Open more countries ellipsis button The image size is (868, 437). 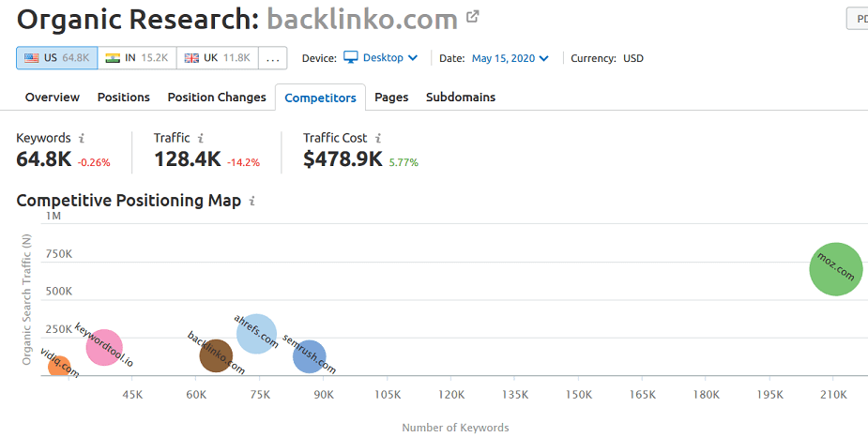pos(273,58)
